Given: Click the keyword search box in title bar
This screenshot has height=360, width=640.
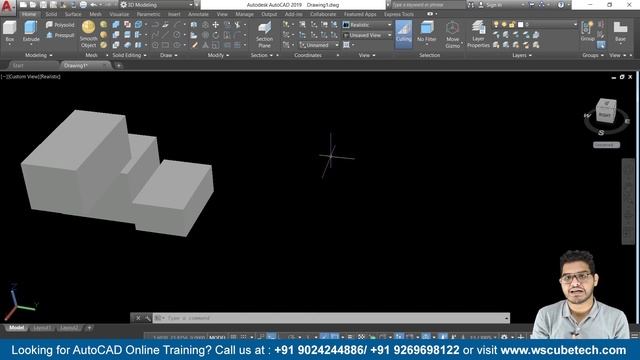Looking at the screenshot, I should (428, 5).
